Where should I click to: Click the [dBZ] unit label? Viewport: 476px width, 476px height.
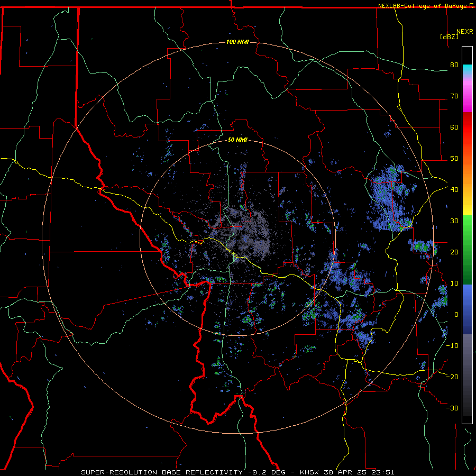[449, 37]
